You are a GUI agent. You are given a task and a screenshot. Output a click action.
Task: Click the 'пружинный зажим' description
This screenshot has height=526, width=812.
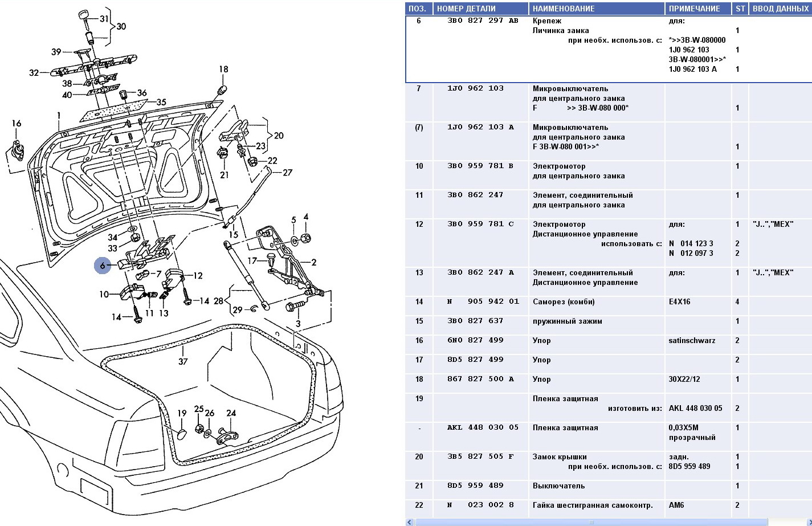click(x=567, y=321)
